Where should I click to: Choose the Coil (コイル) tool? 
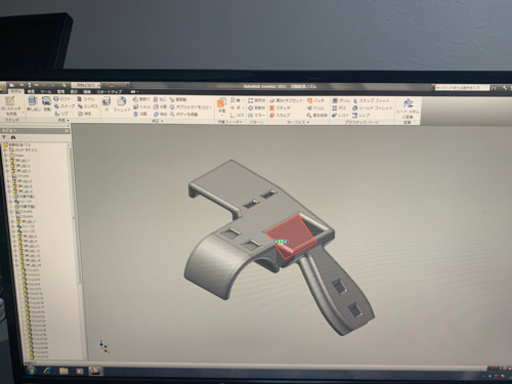coord(86,99)
